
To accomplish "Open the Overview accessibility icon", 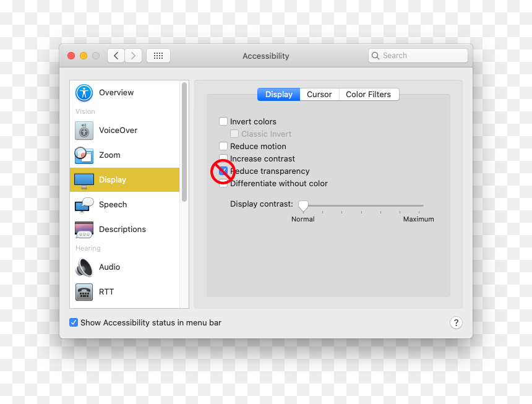I will pyautogui.click(x=84, y=93).
